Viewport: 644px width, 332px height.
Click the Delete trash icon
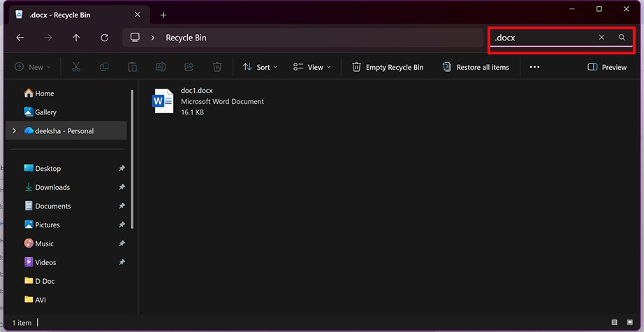pos(217,67)
